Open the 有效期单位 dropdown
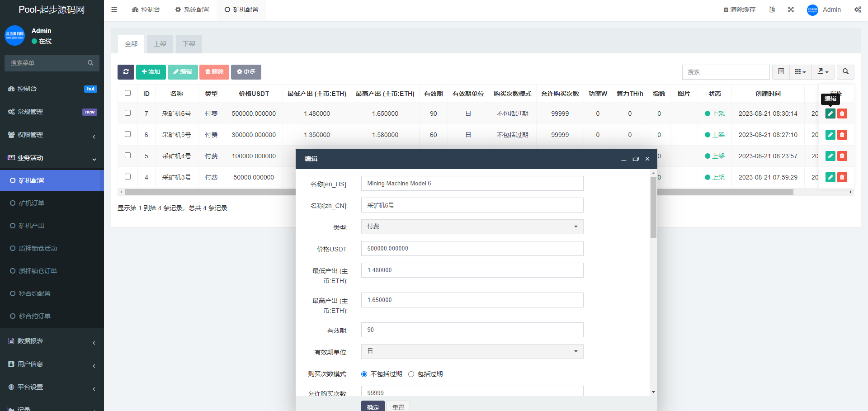 pos(472,351)
